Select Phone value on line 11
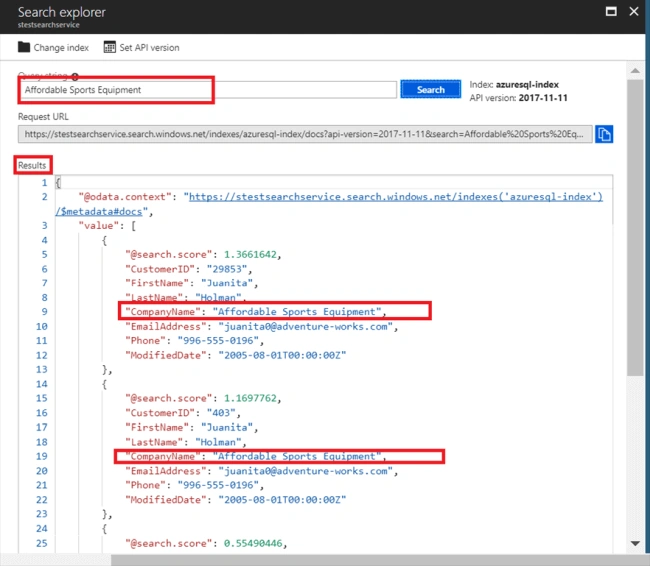Screen dimensions: 650x566 point(218,341)
